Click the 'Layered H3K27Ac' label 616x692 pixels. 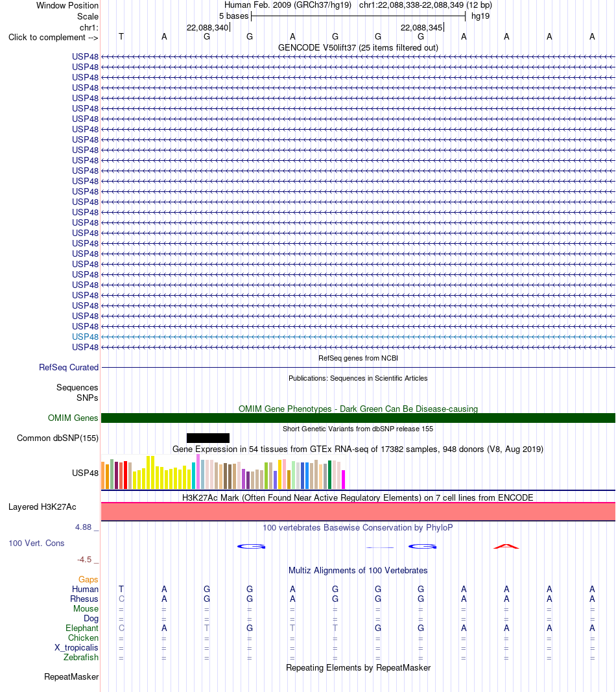[42, 507]
